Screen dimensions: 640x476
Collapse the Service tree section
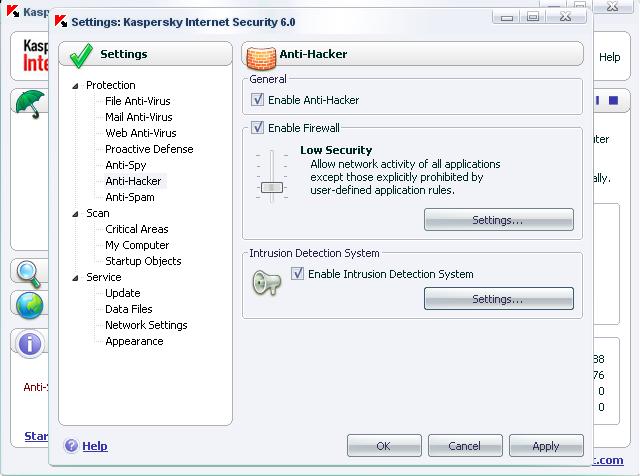pyautogui.click(x=75, y=278)
